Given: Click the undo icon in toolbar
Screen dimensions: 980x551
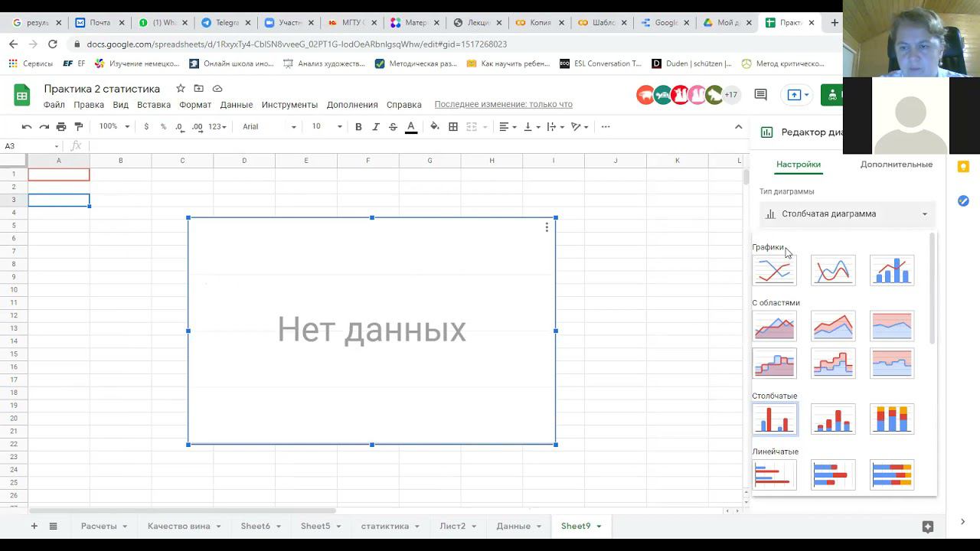Looking at the screenshot, I should [27, 126].
